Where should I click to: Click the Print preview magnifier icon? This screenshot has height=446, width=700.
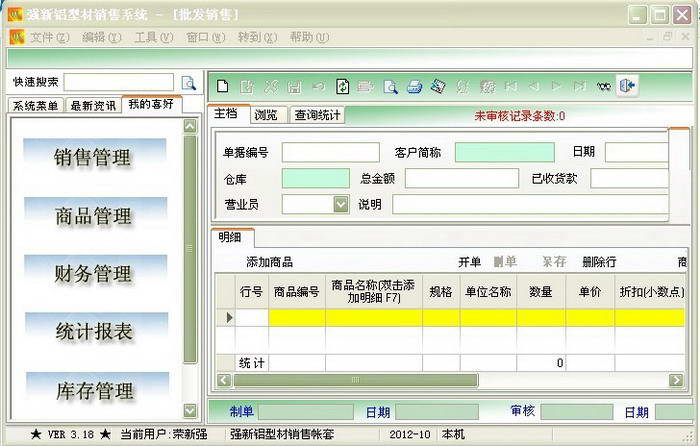pyautogui.click(x=390, y=86)
